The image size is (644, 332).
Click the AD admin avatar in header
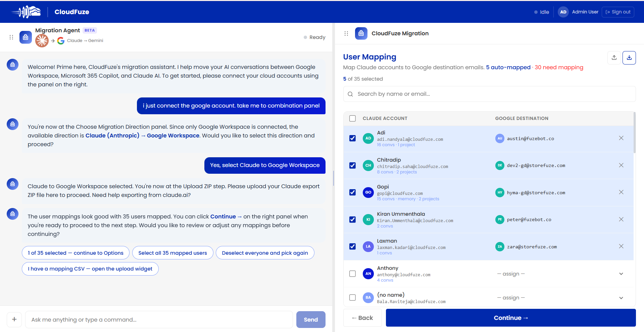click(x=563, y=12)
